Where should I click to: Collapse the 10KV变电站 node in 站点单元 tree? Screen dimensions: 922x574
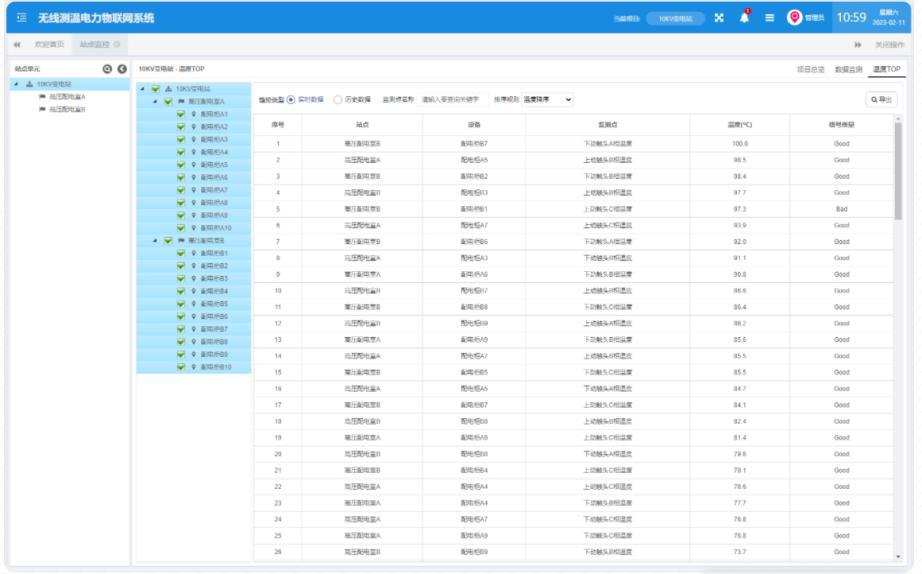[x=15, y=83]
